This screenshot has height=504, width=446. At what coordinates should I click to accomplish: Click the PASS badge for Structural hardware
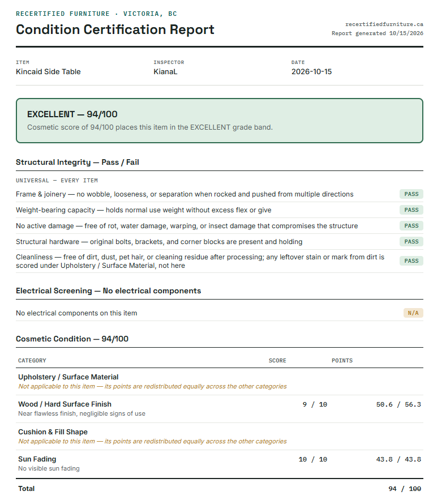click(x=411, y=241)
